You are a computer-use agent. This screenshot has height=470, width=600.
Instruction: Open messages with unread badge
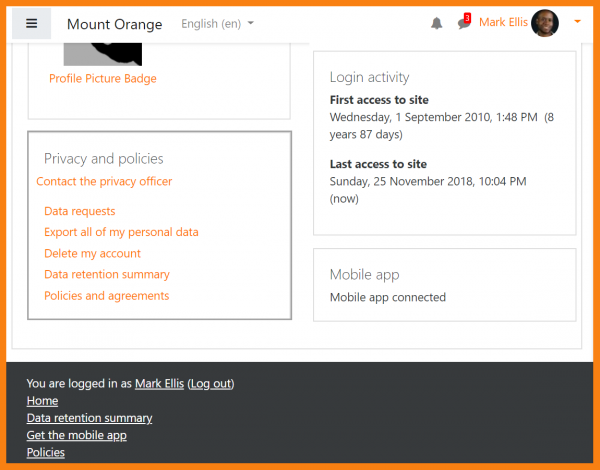pyautogui.click(x=463, y=23)
